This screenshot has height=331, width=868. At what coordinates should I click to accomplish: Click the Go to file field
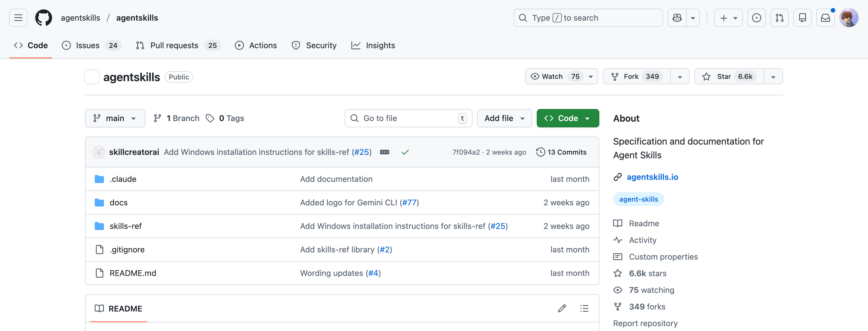coord(408,118)
